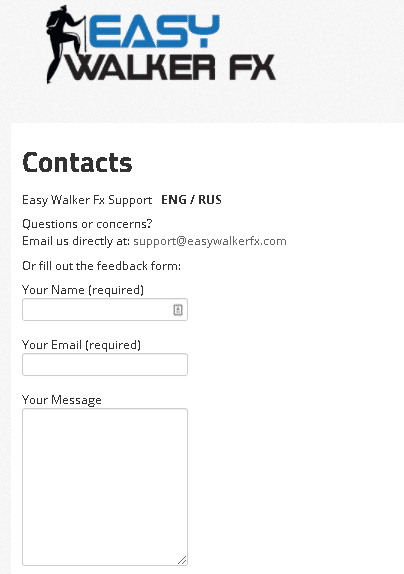Click the blue EASY word in logo
The image size is (404, 574).
tap(154, 31)
